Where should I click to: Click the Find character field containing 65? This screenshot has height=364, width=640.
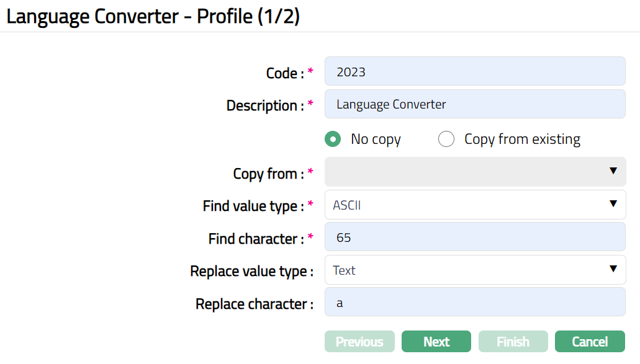click(x=474, y=237)
